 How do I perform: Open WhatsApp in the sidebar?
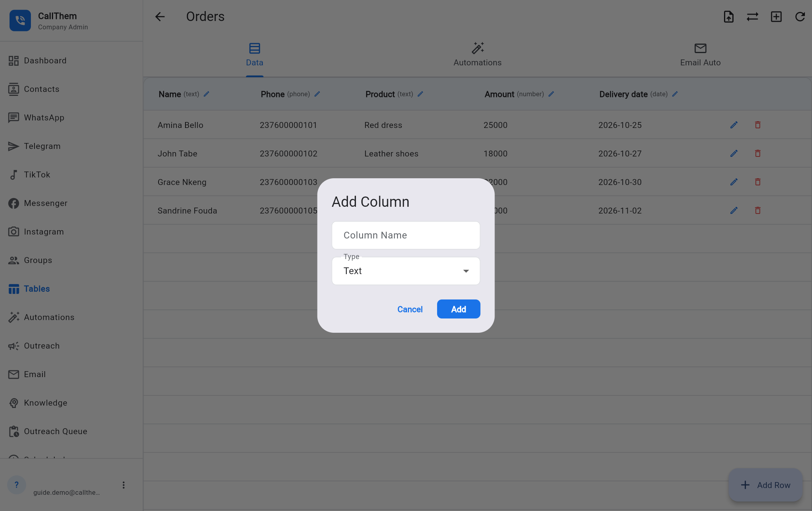pos(71,118)
